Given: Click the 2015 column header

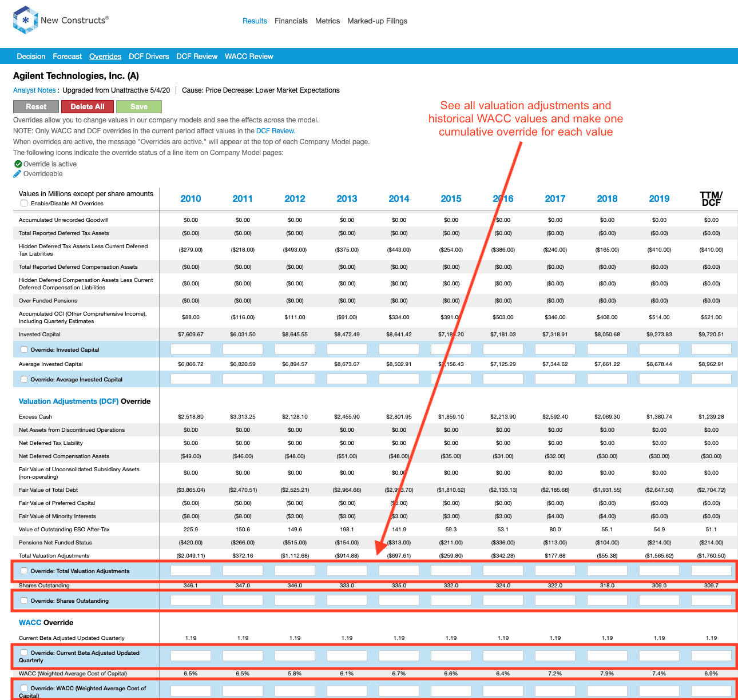Looking at the screenshot, I should coord(451,198).
